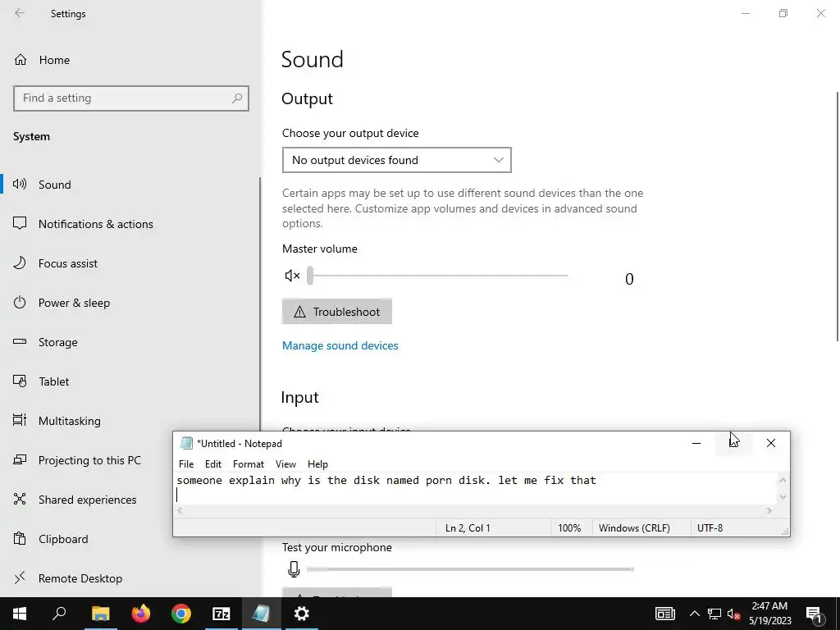Image resolution: width=840 pixels, height=630 pixels.
Task: Open 7-Zip from taskbar
Action: (221, 614)
